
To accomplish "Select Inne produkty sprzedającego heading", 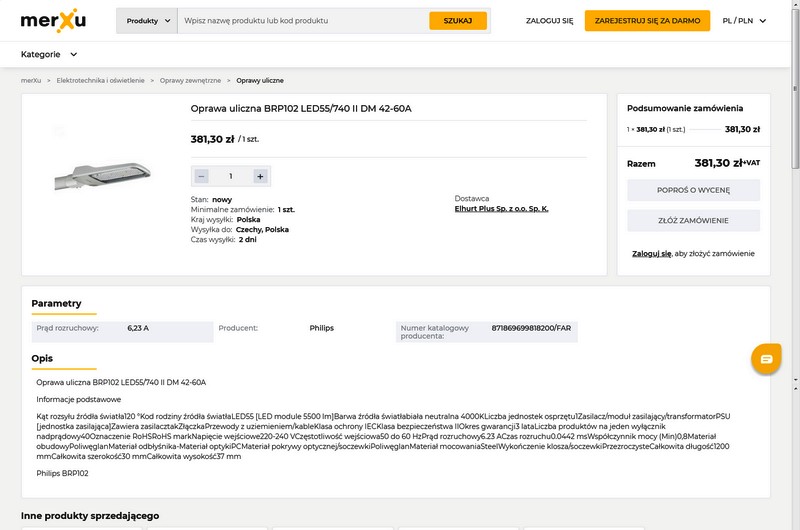I will [x=90, y=516].
